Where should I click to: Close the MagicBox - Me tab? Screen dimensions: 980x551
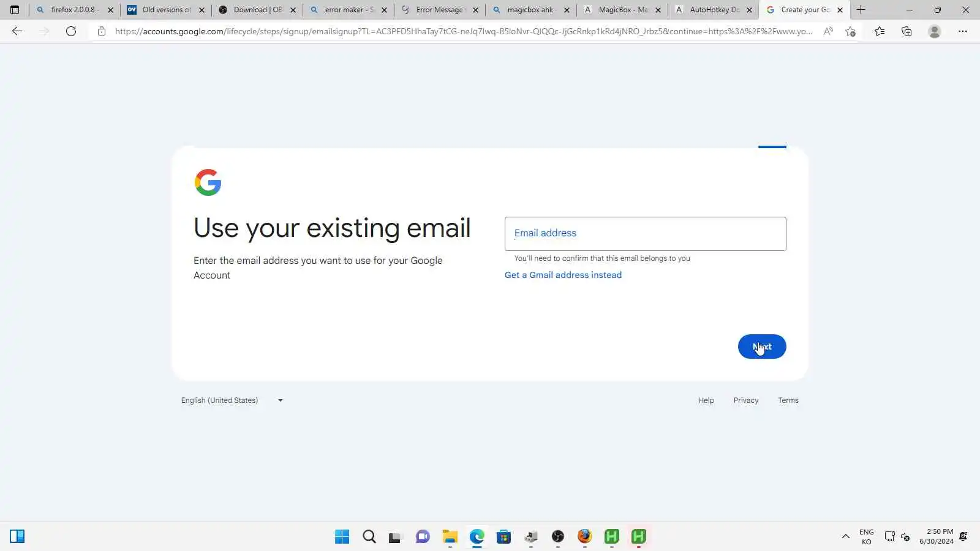[658, 10]
